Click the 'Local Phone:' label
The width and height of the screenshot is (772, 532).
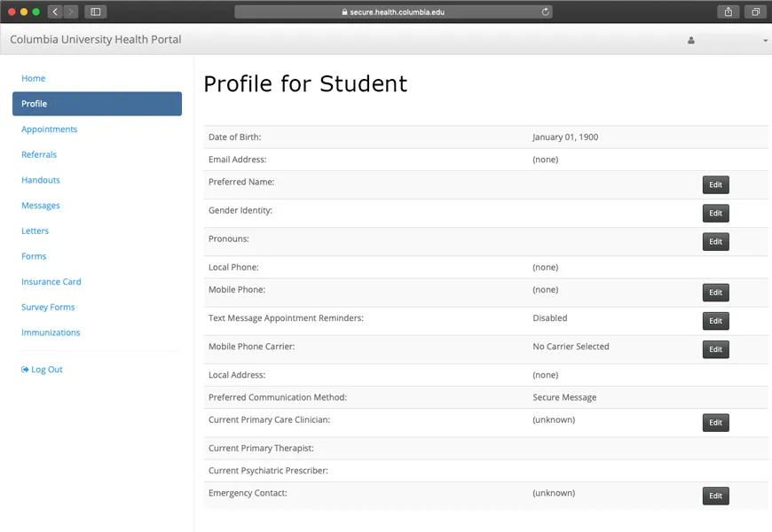233,267
